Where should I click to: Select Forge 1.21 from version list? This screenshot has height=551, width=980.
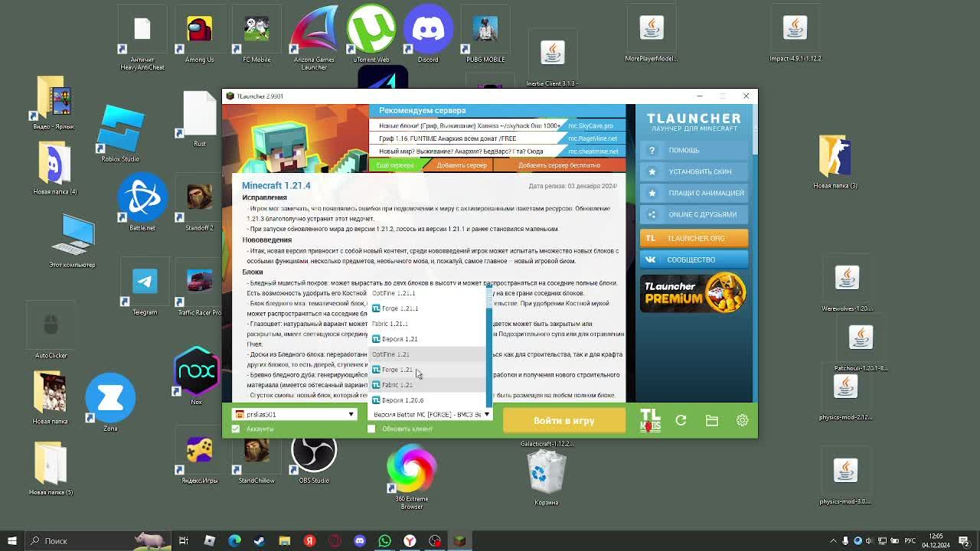[x=427, y=370]
